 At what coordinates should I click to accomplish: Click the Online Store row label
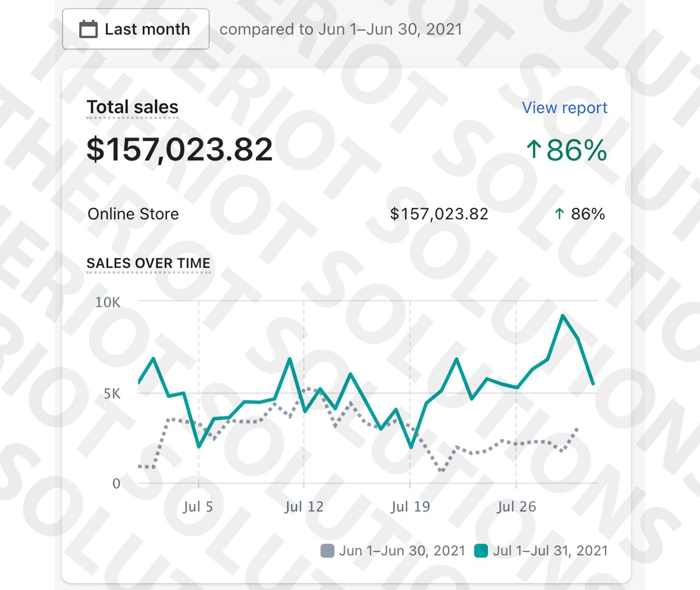pyautogui.click(x=133, y=214)
